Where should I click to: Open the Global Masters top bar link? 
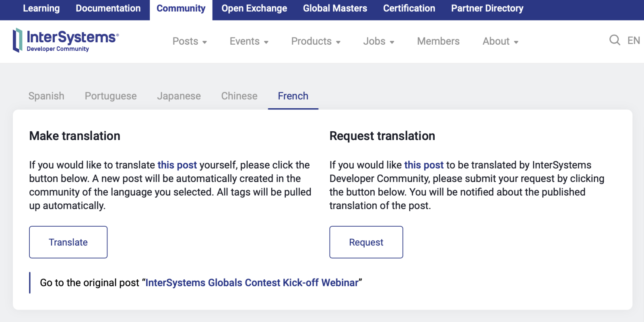tap(335, 8)
